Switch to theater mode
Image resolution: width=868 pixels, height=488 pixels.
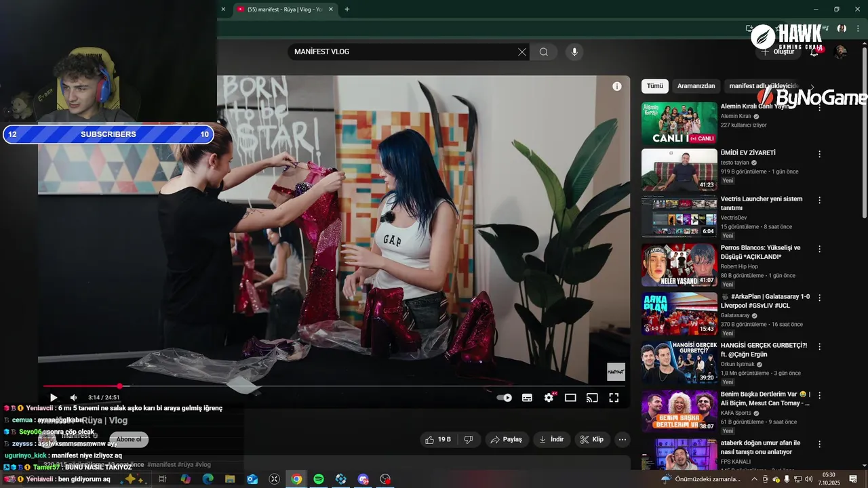point(570,398)
